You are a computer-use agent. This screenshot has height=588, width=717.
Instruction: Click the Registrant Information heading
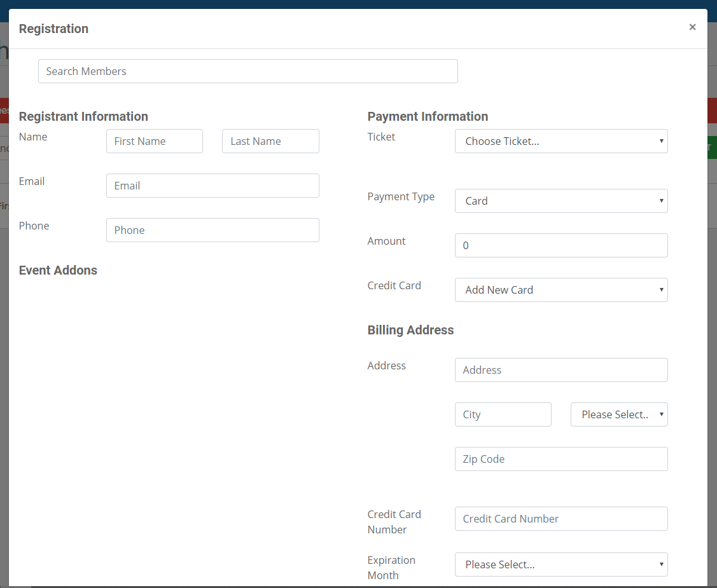pos(83,116)
